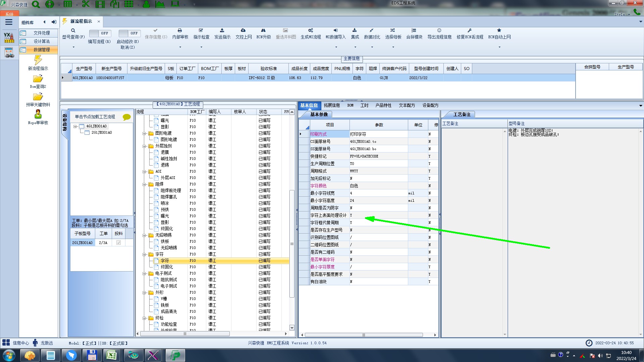Check the 投料 checkbox for 2G1JE001A0
This screenshot has height=362, width=644.
click(118, 243)
